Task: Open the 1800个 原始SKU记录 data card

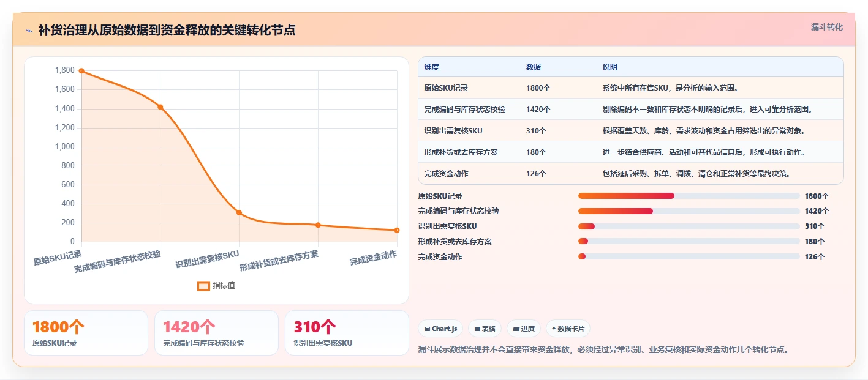Action: tap(86, 333)
